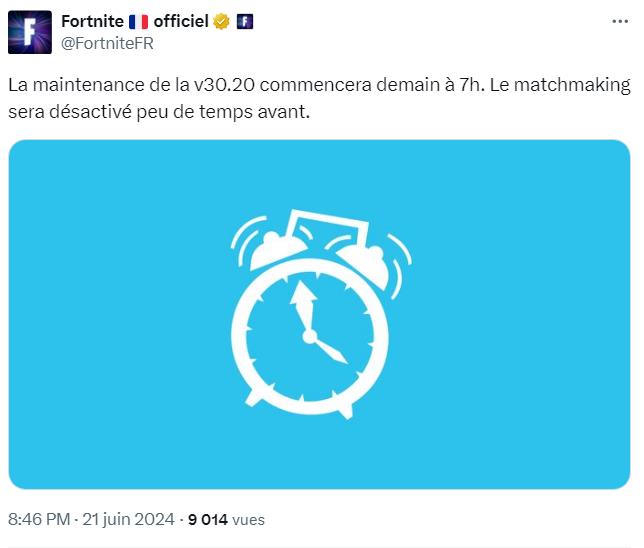Viewport: 644px width, 548px height.
Task: Click the clock hands in the image
Action: coord(315,325)
